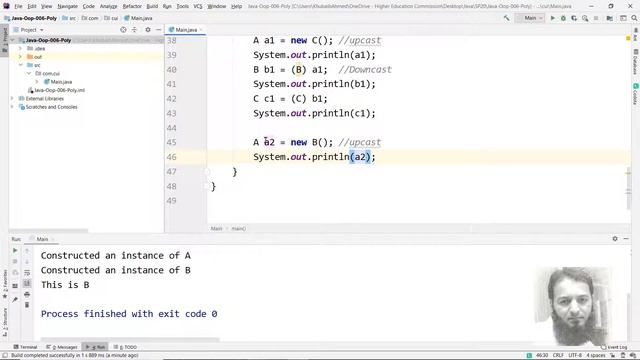Click the fold marker on line 47 gutter
Image resolution: width=640 pixels, height=360 pixels.
pyautogui.click(x=207, y=172)
